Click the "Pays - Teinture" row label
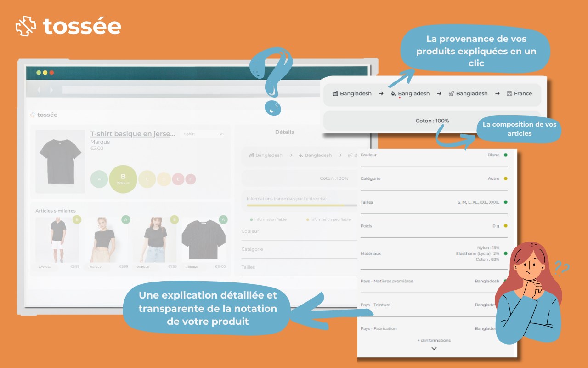This screenshot has width=588, height=368. click(x=375, y=305)
